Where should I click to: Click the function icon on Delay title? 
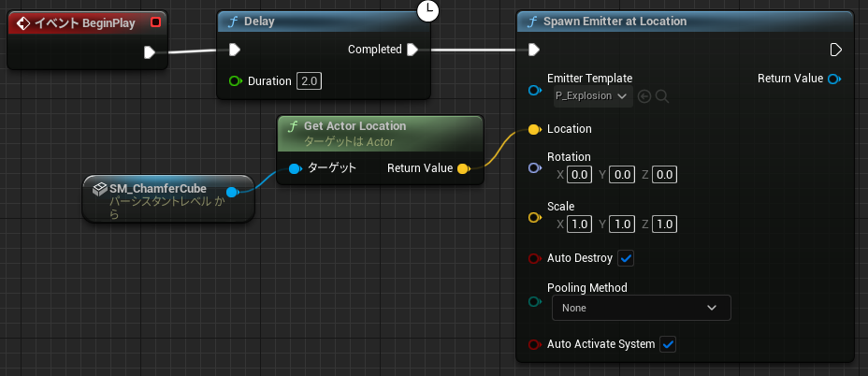[234, 22]
